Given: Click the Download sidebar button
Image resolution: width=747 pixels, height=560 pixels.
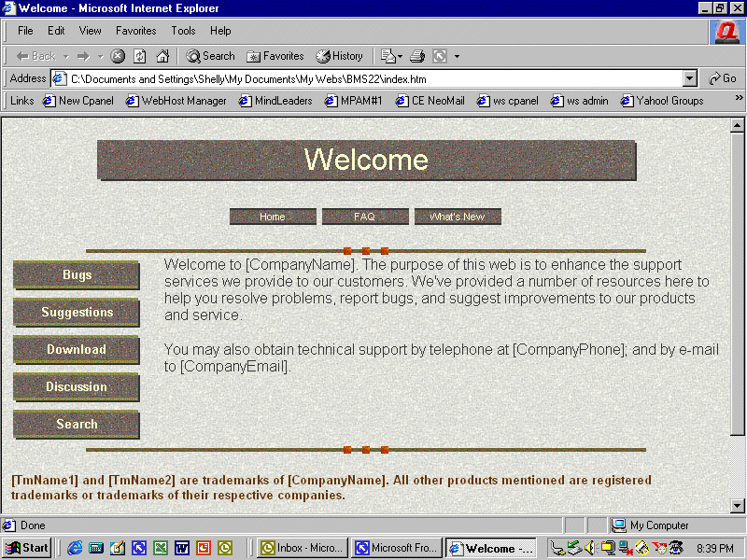Looking at the screenshot, I should [x=77, y=349].
